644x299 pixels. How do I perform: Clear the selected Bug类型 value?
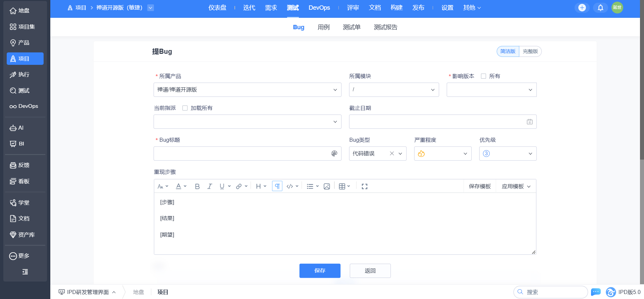392,154
